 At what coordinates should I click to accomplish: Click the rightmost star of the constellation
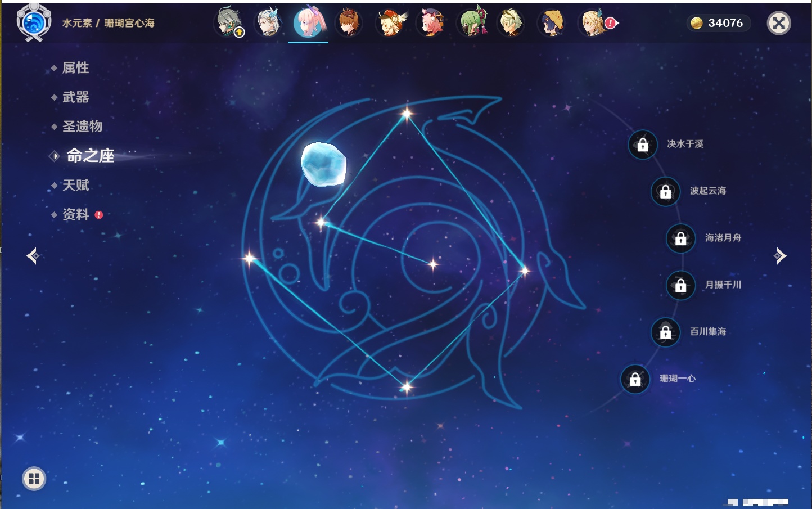[524, 271]
